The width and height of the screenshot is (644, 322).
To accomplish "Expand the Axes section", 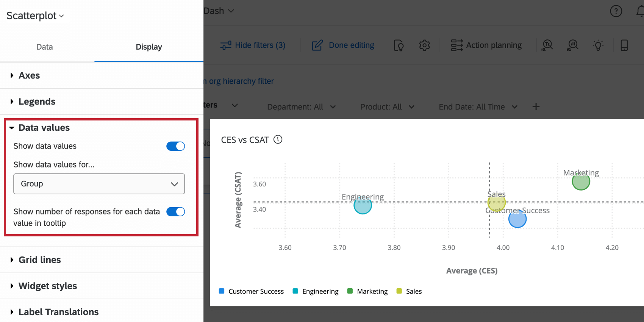I will tap(29, 75).
